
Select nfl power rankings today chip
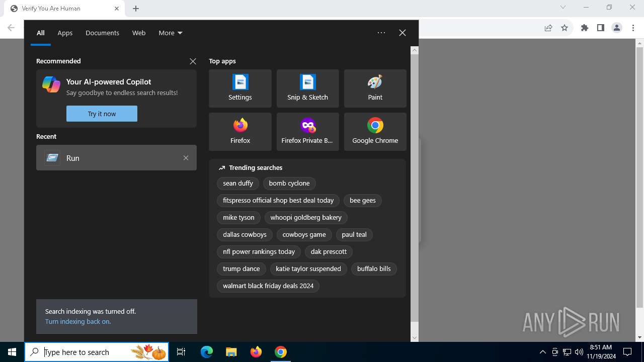coord(259,252)
